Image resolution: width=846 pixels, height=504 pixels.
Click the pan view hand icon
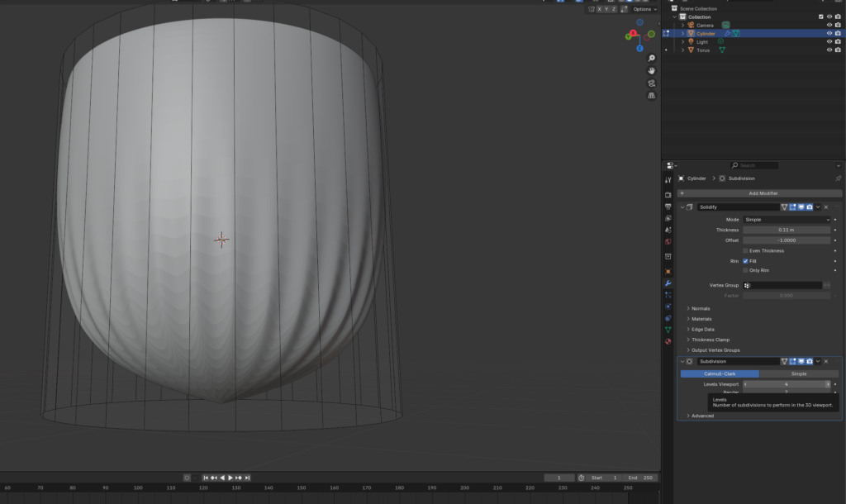pyautogui.click(x=652, y=70)
